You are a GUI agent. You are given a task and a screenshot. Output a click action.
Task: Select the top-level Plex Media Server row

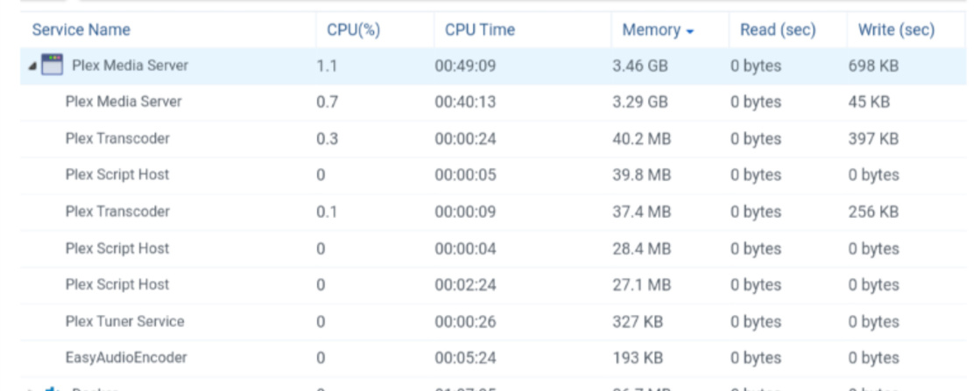pos(130,65)
